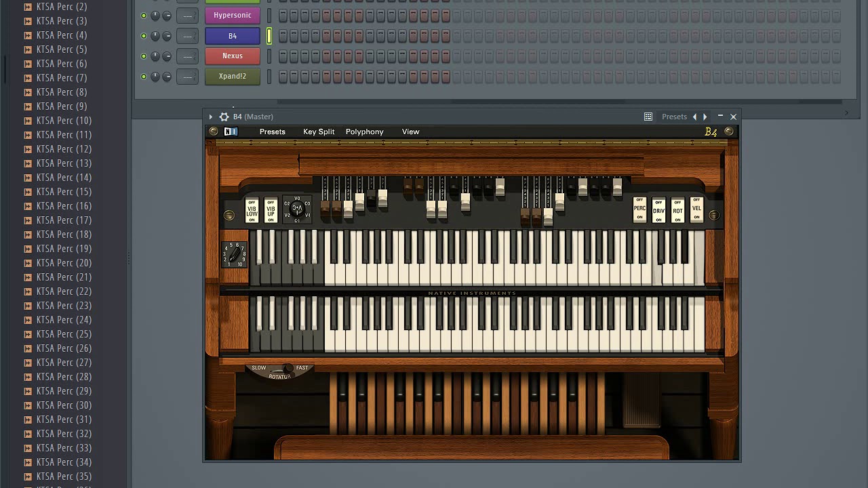The height and width of the screenshot is (488, 868).
Task: Click the sample icon beside KTSA Perc (23)
Action: pyautogui.click(x=28, y=306)
